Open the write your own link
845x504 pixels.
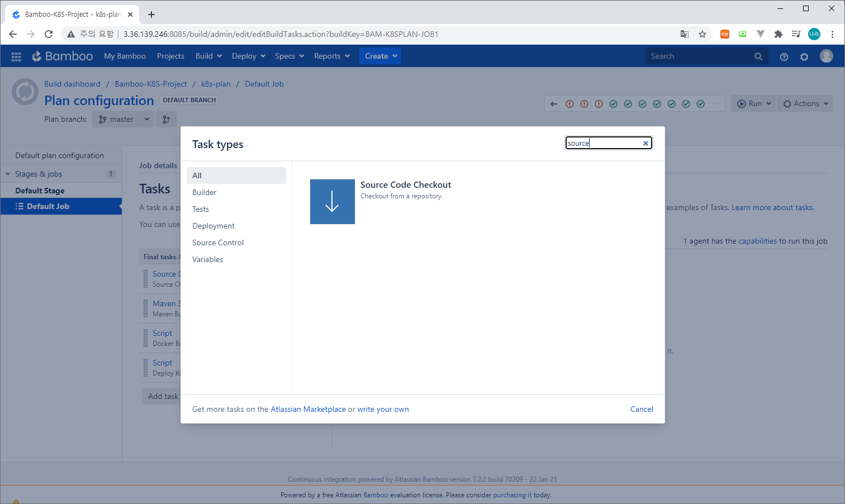tap(383, 409)
